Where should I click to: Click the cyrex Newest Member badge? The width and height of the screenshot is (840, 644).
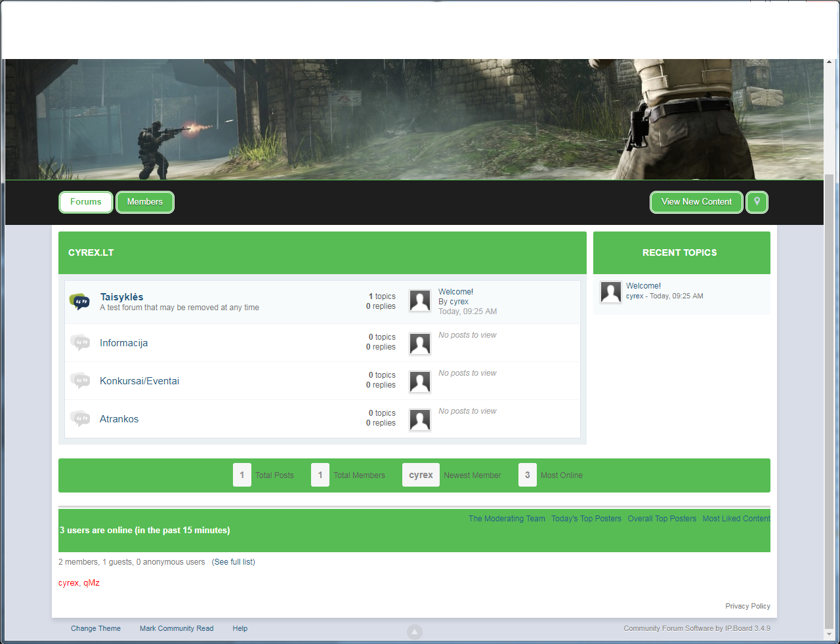point(421,475)
